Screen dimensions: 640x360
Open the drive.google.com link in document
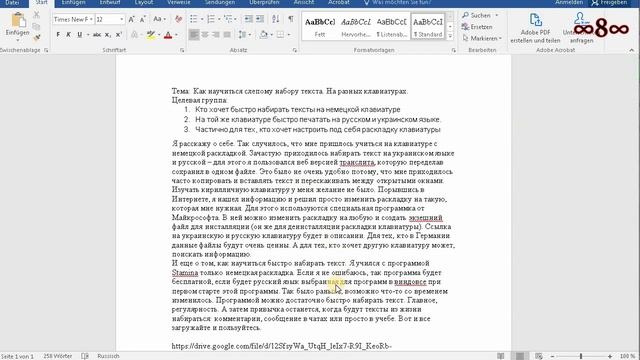click(281, 346)
